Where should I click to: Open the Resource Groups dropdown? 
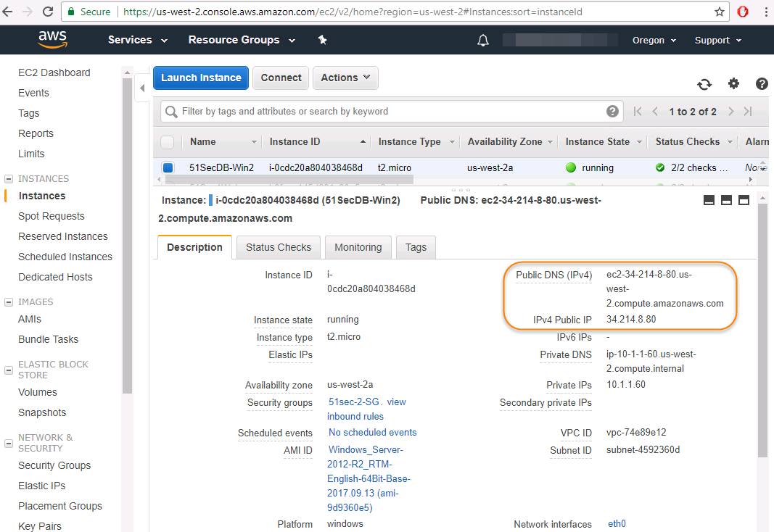[242, 40]
